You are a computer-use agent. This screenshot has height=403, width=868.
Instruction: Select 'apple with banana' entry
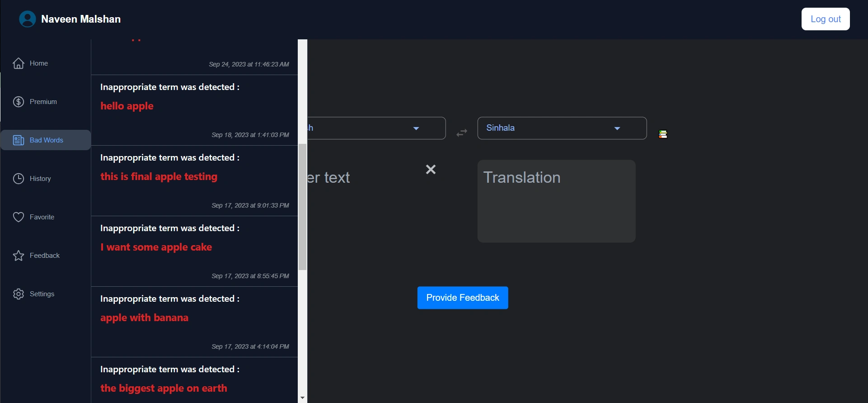144,318
